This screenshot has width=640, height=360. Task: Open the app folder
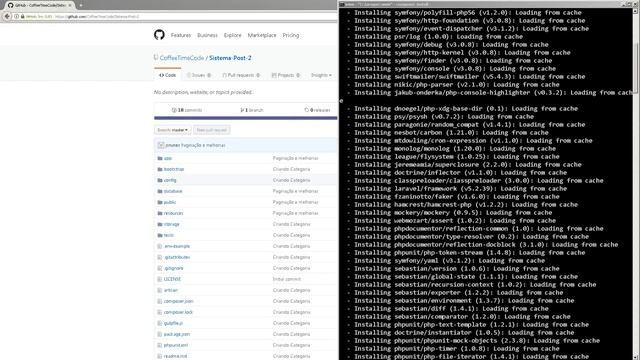[168, 158]
